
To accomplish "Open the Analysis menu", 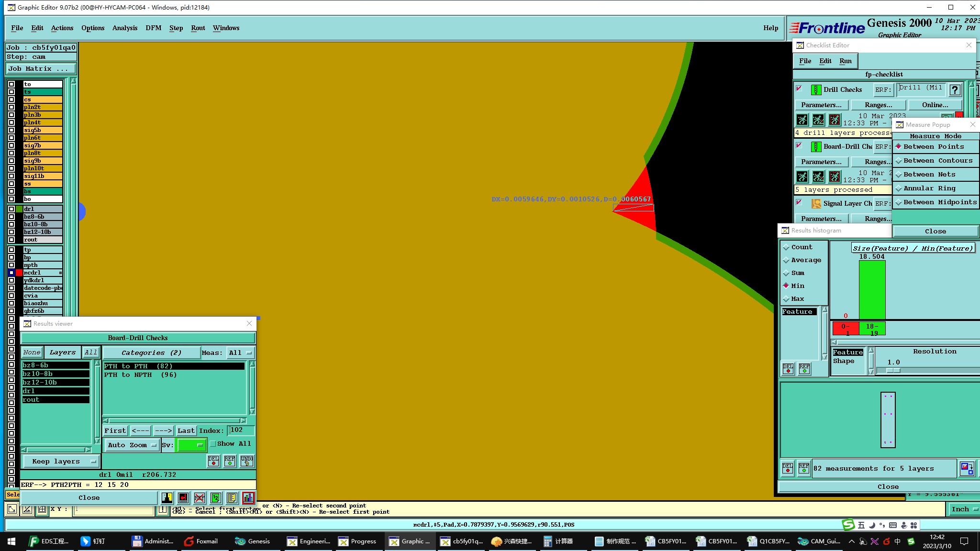I will [x=124, y=28].
